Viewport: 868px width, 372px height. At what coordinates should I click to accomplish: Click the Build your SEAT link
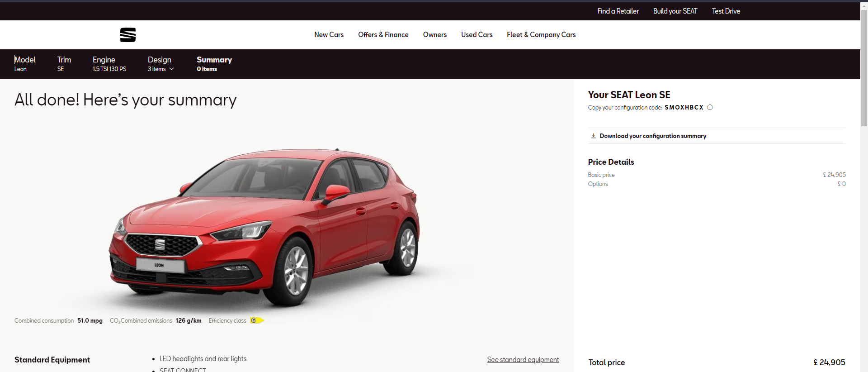(x=675, y=11)
